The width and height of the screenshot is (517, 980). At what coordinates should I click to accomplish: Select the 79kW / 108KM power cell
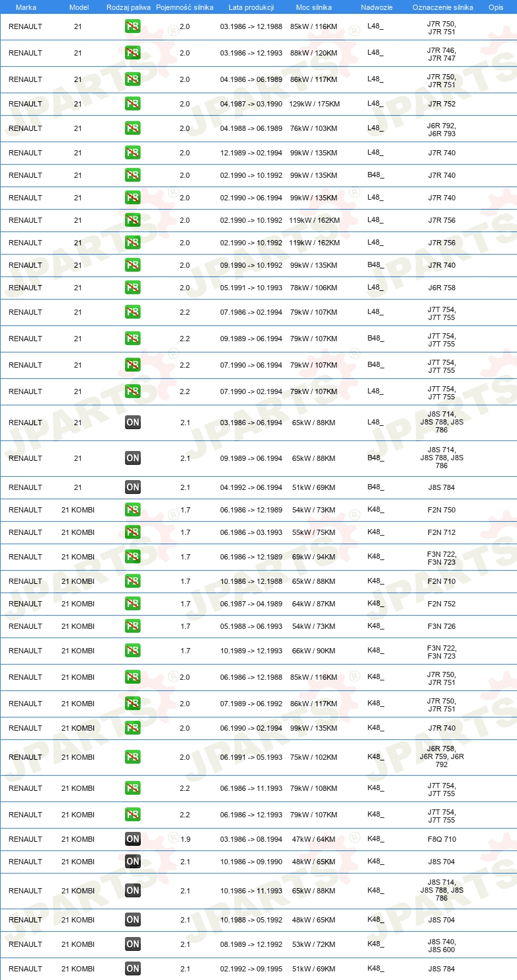(x=314, y=788)
